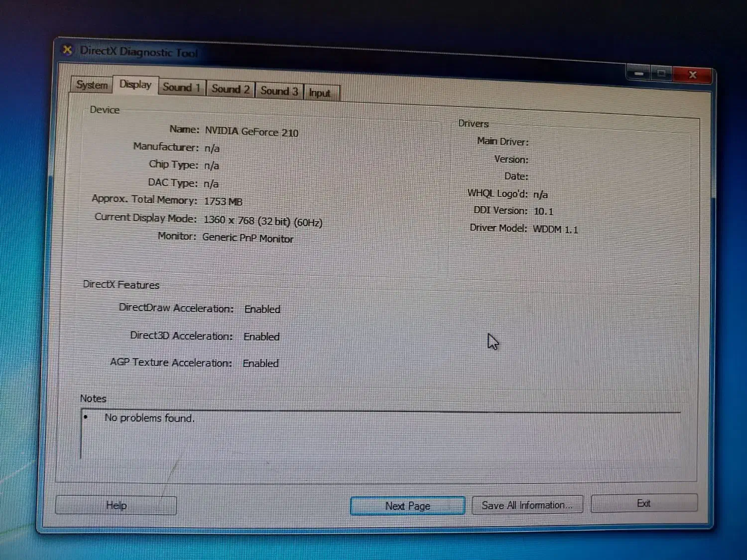Click the '1753 MB' total memory value
This screenshot has height=560, width=747.
[x=223, y=202]
